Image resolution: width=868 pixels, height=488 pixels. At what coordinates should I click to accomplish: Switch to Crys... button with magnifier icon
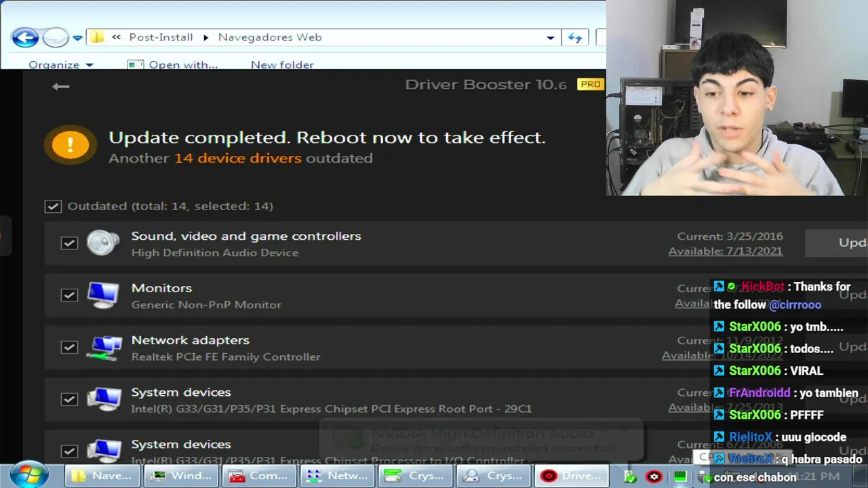pyautogui.click(x=494, y=476)
